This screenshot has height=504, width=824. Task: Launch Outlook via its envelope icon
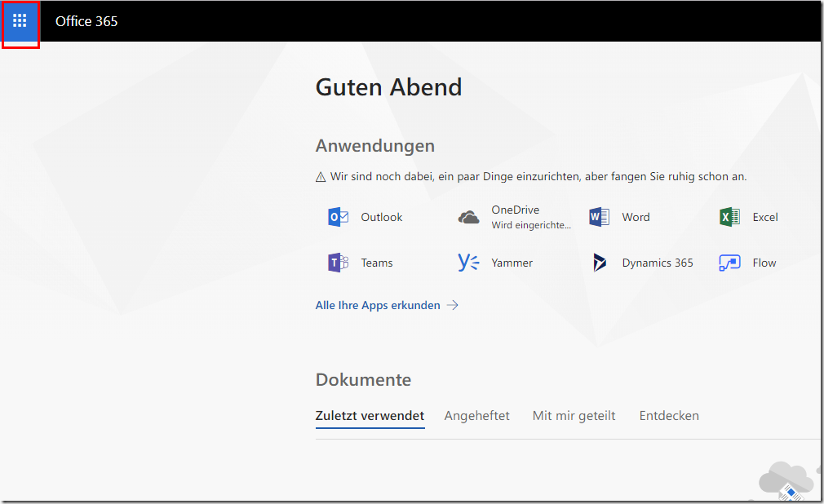click(x=338, y=217)
